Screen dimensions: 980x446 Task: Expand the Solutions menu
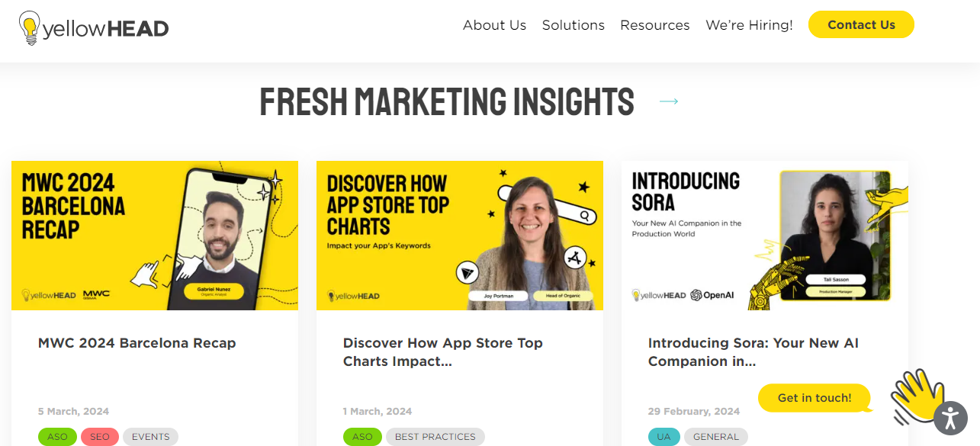pos(573,25)
